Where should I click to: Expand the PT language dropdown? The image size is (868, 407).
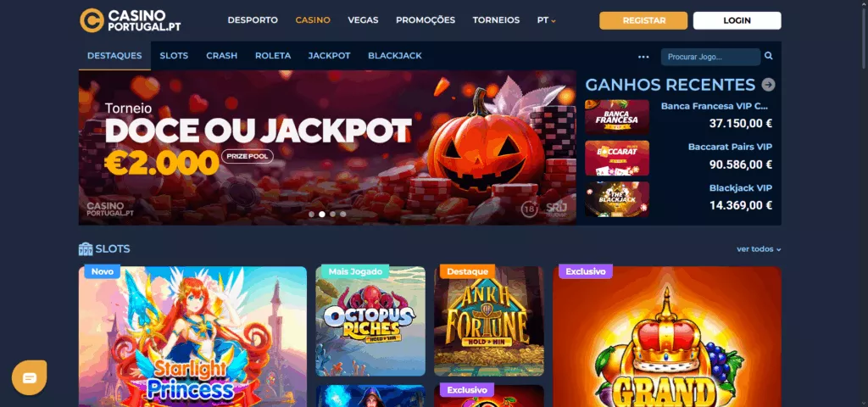pyautogui.click(x=547, y=20)
